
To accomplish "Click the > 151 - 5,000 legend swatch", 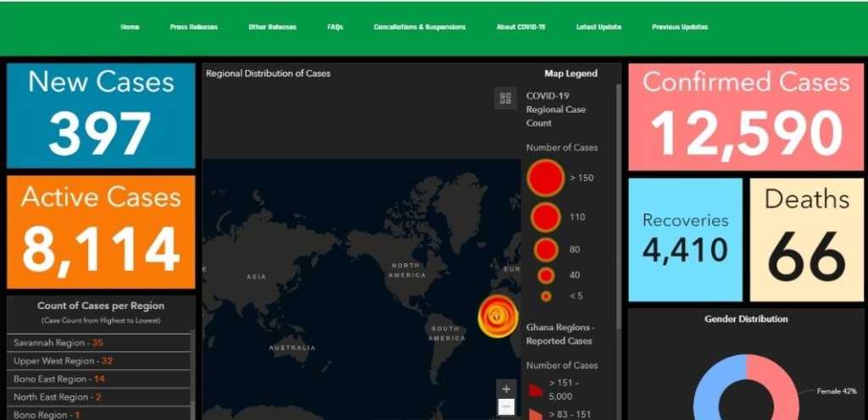I will (x=536, y=390).
